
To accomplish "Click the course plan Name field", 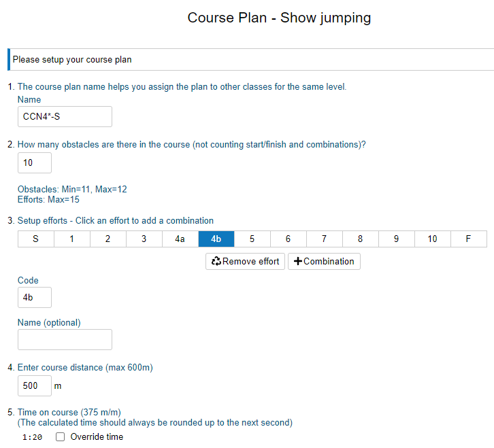I will (65, 116).
